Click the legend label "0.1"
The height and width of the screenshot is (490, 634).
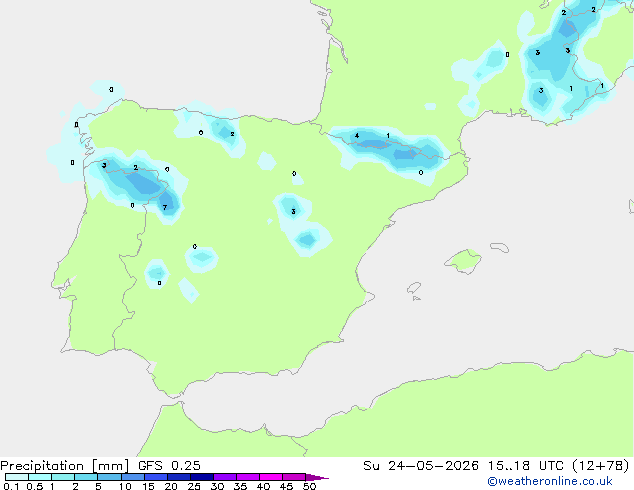pos(11,486)
